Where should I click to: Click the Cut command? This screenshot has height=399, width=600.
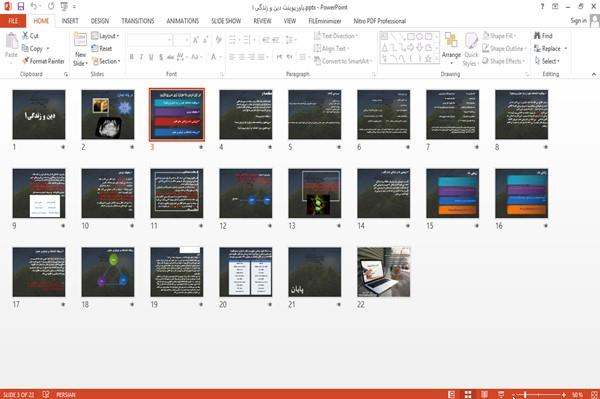(30, 36)
